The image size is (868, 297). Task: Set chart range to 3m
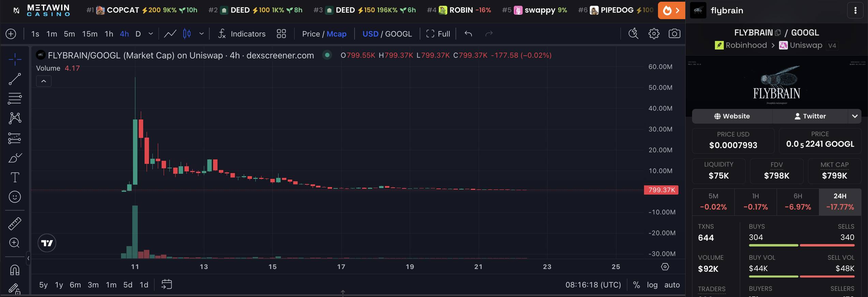pyautogui.click(x=93, y=285)
